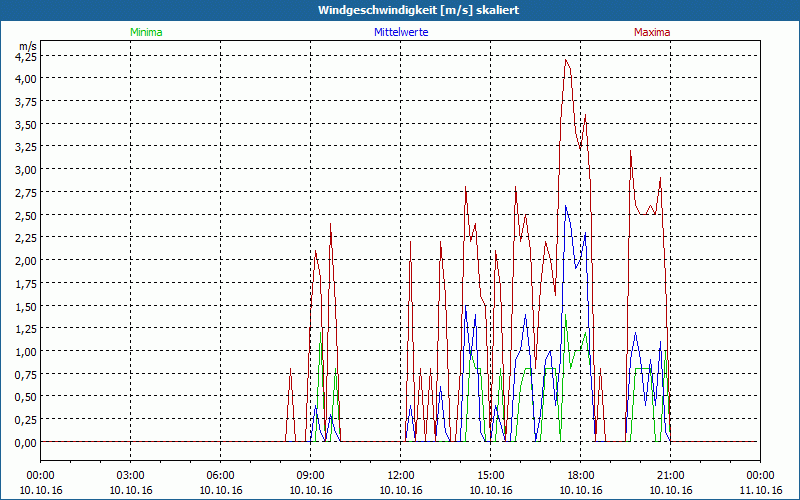Viewport: 800px width, 500px height.
Task: Click the 11.10.16 date label
Action: [x=760, y=490]
